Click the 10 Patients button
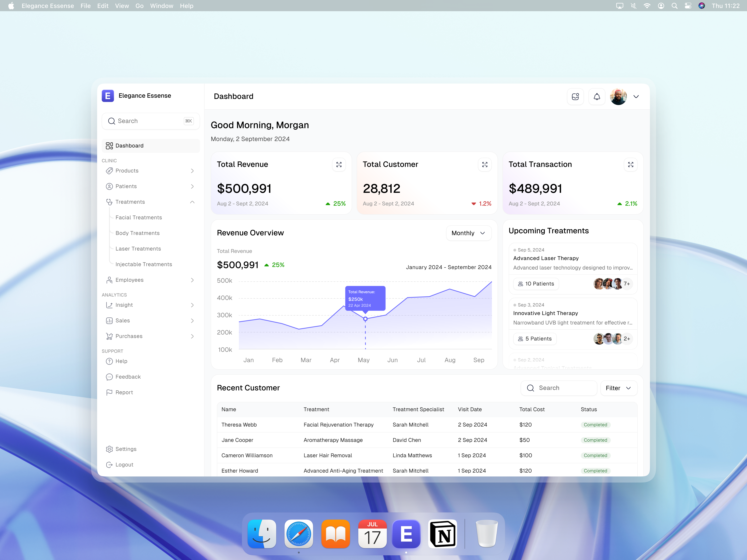 [x=536, y=284]
